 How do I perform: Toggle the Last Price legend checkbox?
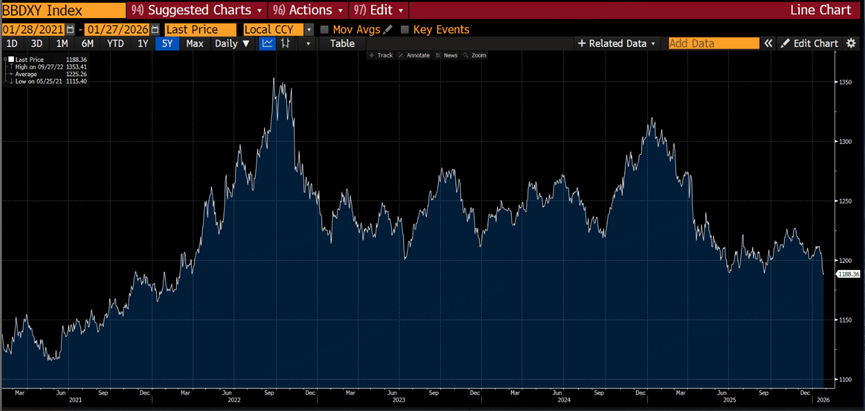(11, 59)
